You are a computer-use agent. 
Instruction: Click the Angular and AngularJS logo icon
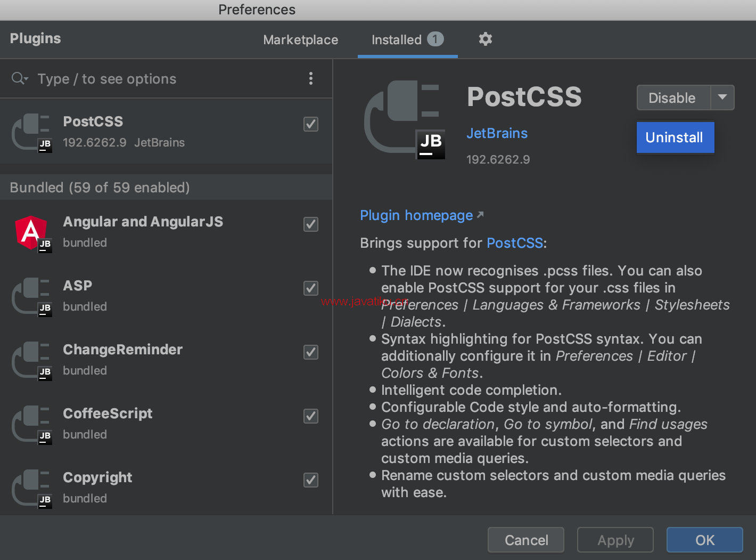(32, 233)
